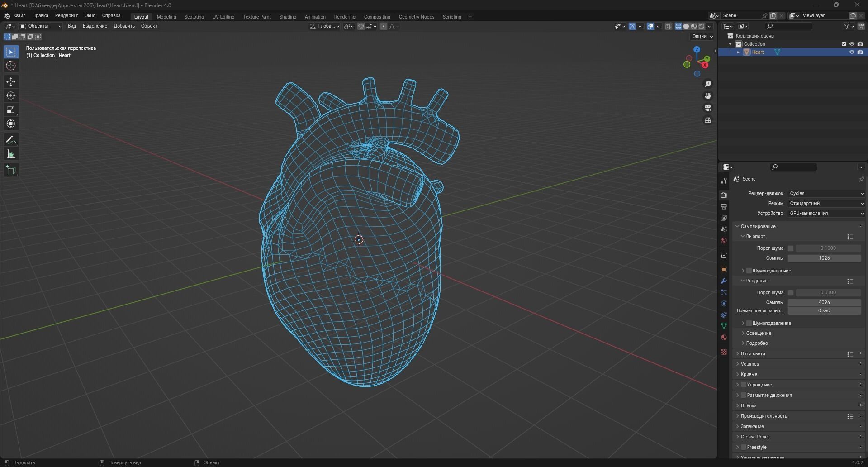
Task: Open the Object properties orange square tab
Action: [724, 269]
